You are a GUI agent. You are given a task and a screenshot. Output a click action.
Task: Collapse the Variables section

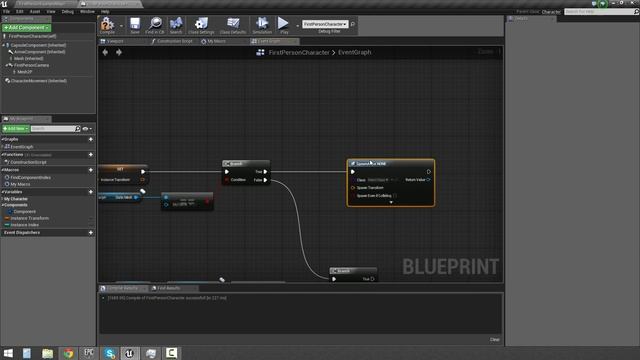[x=2, y=192]
